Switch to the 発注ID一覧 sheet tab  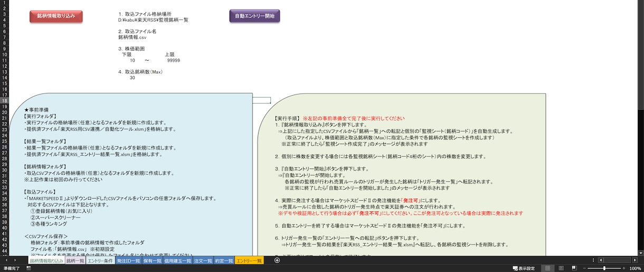pyautogui.click(x=128, y=261)
